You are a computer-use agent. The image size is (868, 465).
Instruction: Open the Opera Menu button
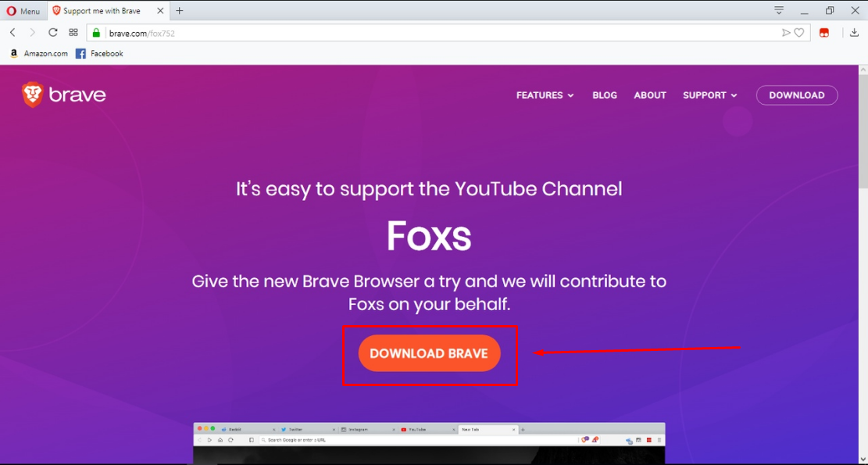pos(23,11)
